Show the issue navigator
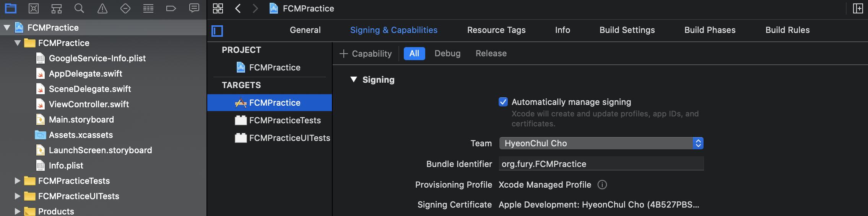Viewport: 868px width, 216px height. point(102,8)
